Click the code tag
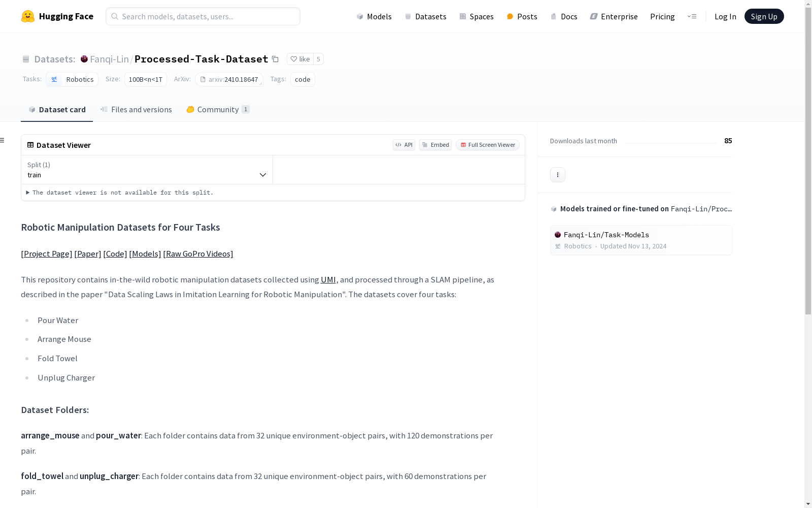 pos(302,79)
